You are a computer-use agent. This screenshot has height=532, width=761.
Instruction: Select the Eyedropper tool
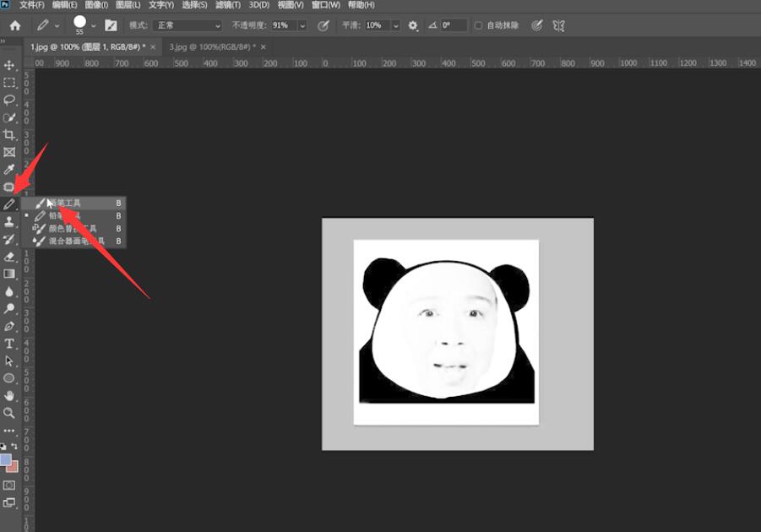coord(8,170)
